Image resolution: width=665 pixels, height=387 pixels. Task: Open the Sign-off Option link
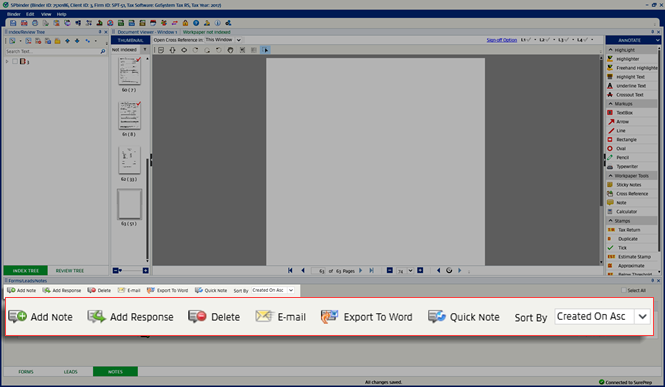(x=502, y=40)
